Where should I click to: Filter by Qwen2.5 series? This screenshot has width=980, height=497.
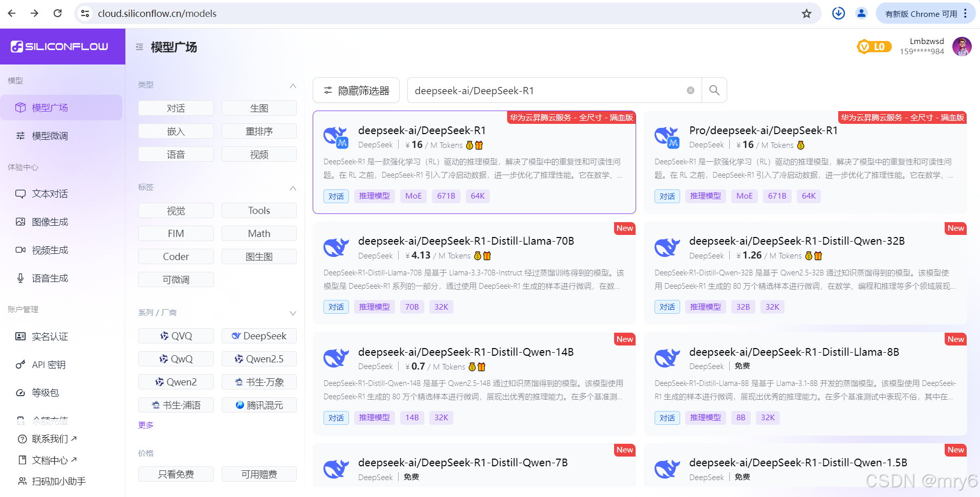point(259,359)
